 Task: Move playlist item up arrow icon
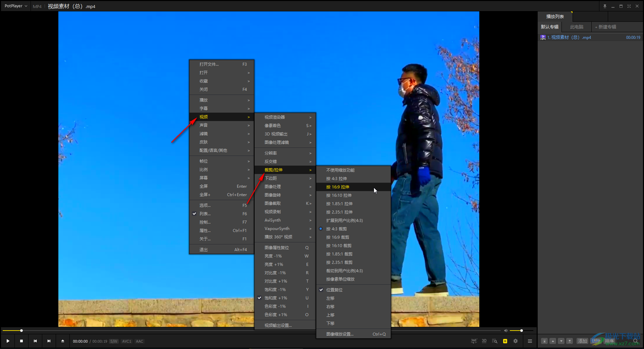click(553, 341)
